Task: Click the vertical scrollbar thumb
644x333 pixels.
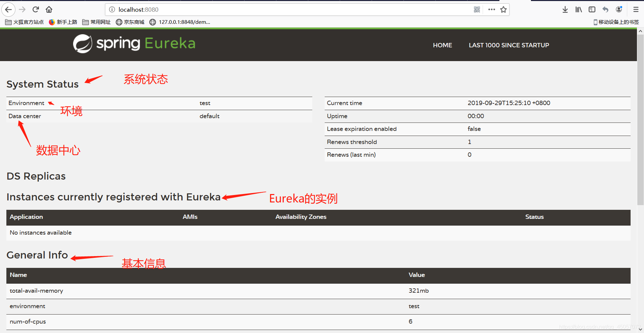Action: (640, 119)
